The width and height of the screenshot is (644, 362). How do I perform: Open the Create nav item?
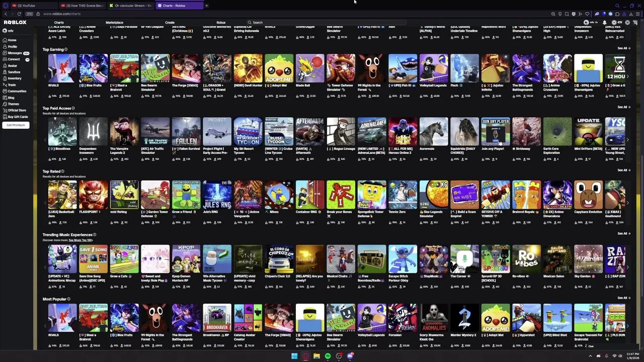170,23
